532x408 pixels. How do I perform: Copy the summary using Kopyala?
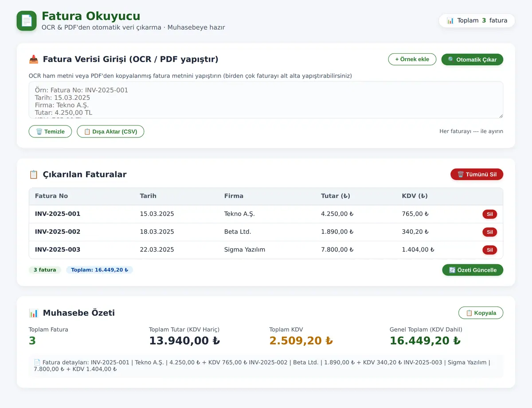481,313
